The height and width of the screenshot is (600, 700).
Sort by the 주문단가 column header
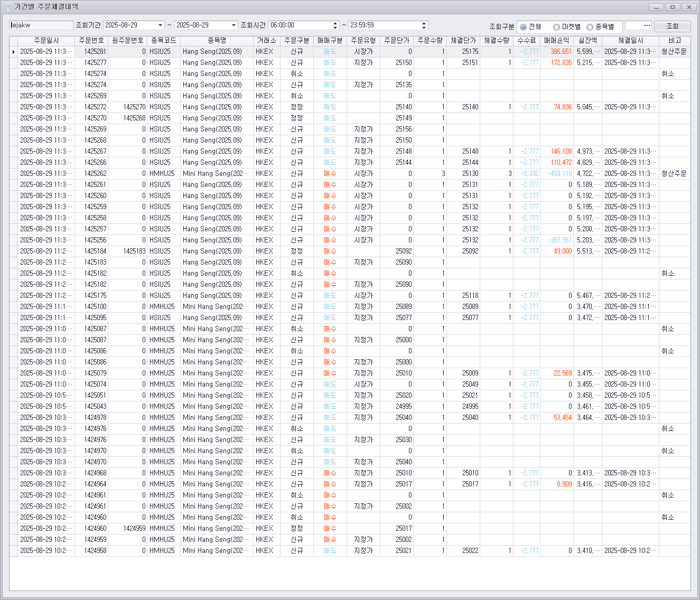397,41
